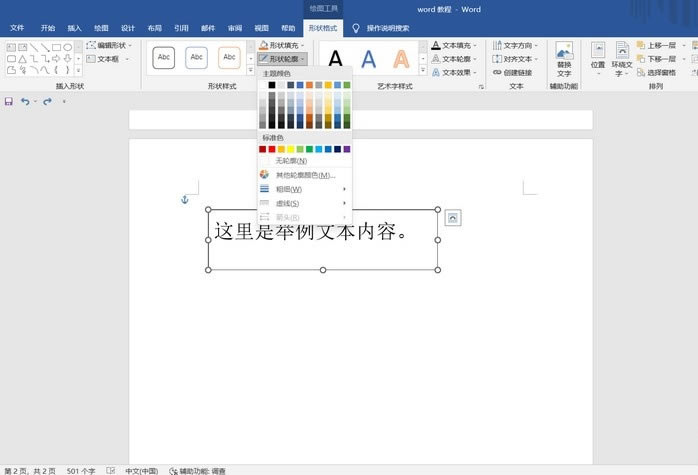Open 其他轮廓颜色 more outline colors

point(305,175)
